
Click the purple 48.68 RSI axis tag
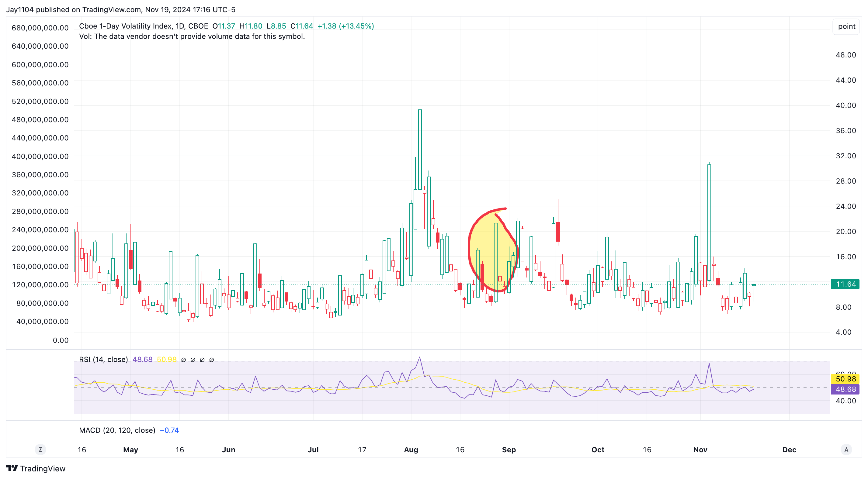tap(845, 389)
